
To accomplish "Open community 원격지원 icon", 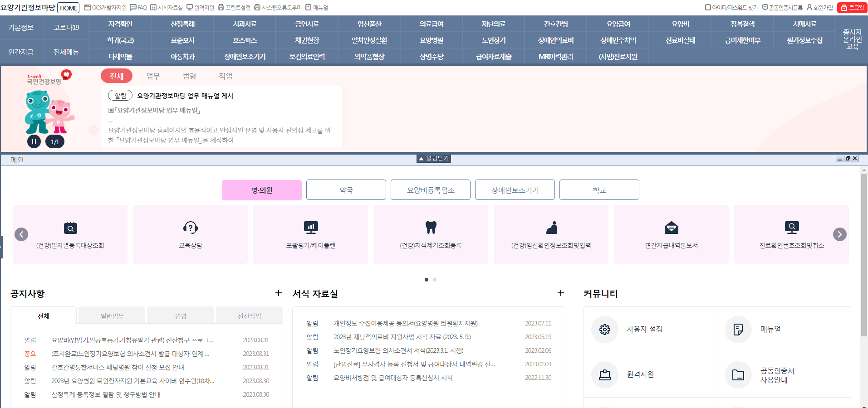I will point(605,375).
